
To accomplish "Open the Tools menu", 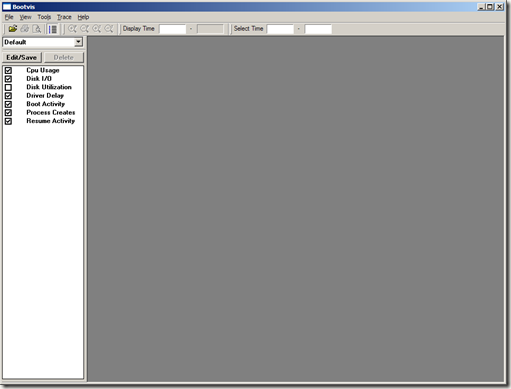I will (44, 17).
